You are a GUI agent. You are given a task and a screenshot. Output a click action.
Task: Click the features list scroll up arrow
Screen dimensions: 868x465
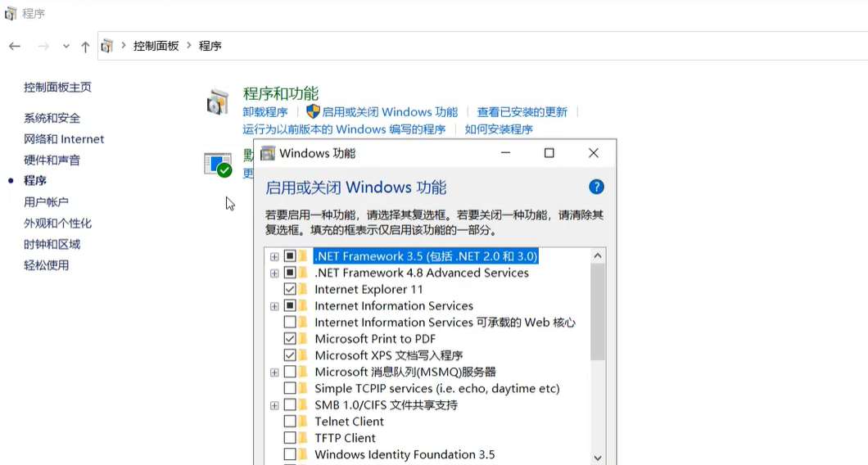coord(597,255)
